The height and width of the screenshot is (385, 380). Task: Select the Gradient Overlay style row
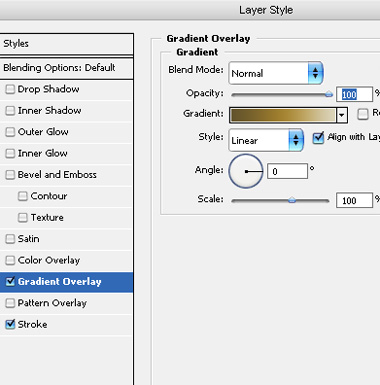point(66,282)
